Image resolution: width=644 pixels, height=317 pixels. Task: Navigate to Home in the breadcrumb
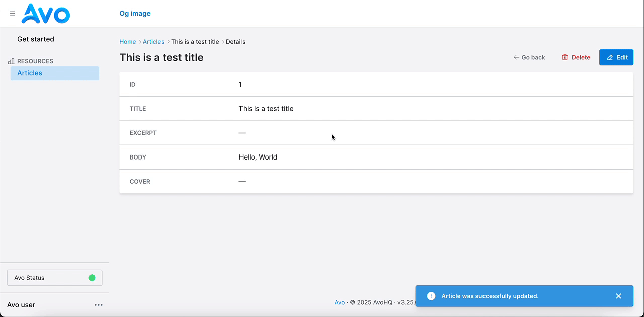pos(127,42)
